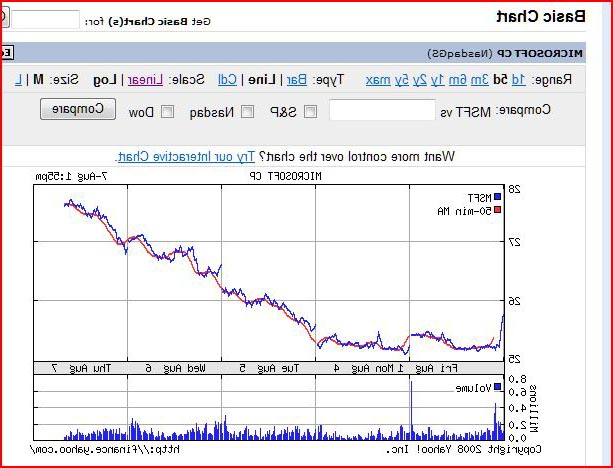Click the http://finance.yahoo.com/ text
The height and width of the screenshot is (468, 613).
click(105, 450)
